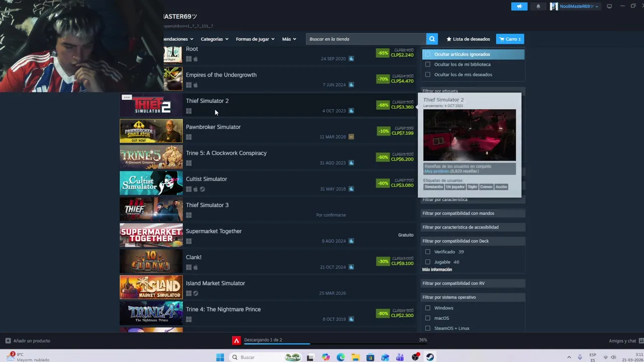Expand Filtrar por compatibilidad con mandos
The height and width of the screenshot is (362, 644).
click(473, 213)
